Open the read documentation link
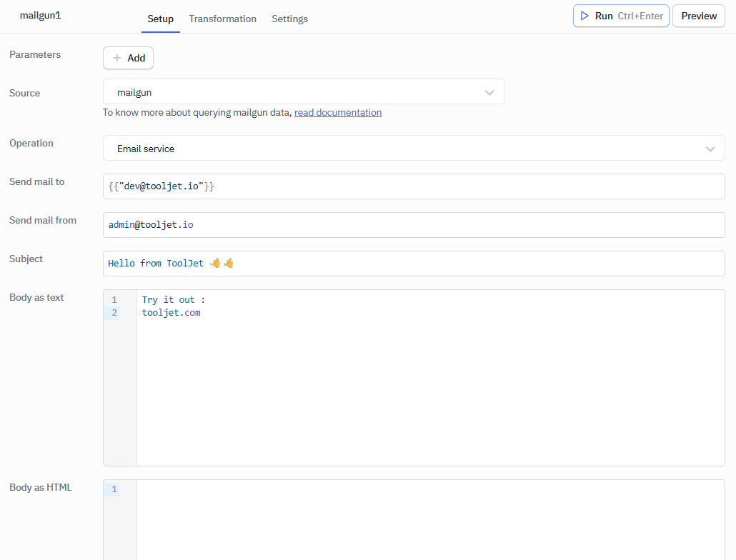 (x=337, y=113)
